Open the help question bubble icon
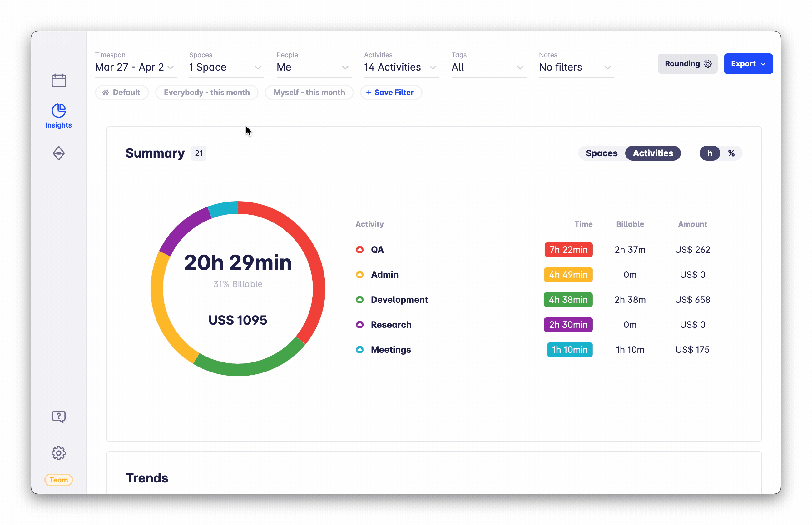 click(x=59, y=417)
